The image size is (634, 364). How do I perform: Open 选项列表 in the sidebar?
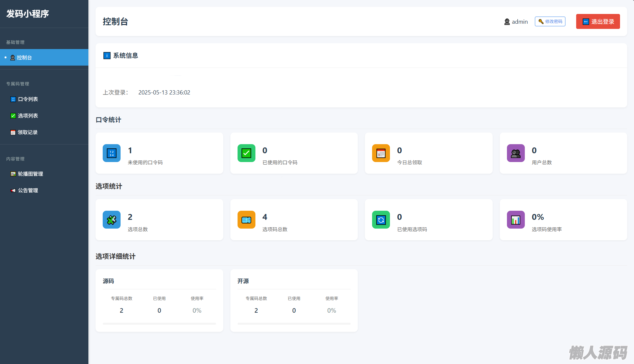coord(28,116)
